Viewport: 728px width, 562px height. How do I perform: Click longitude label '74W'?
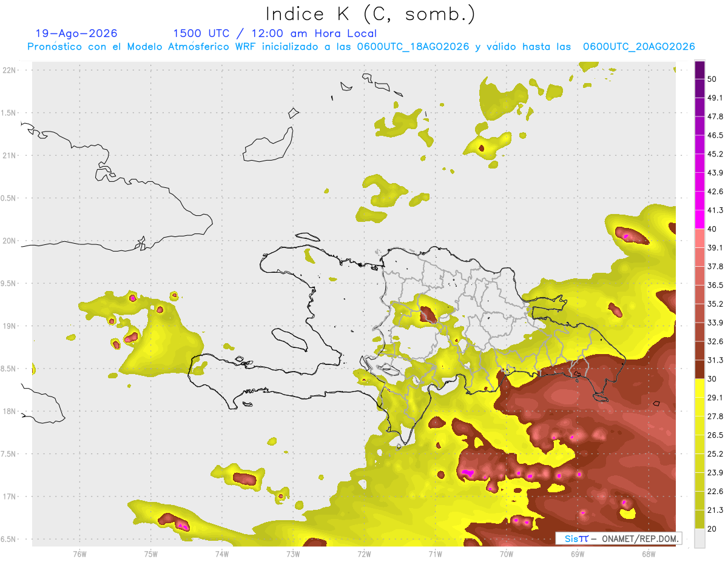click(x=221, y=554)
